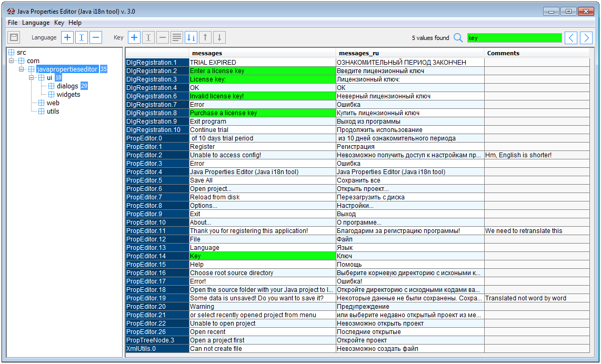This screenshot has width=601, height=364.
Task: Click the rename key cursor icon
Action: [x=148, y=37]
